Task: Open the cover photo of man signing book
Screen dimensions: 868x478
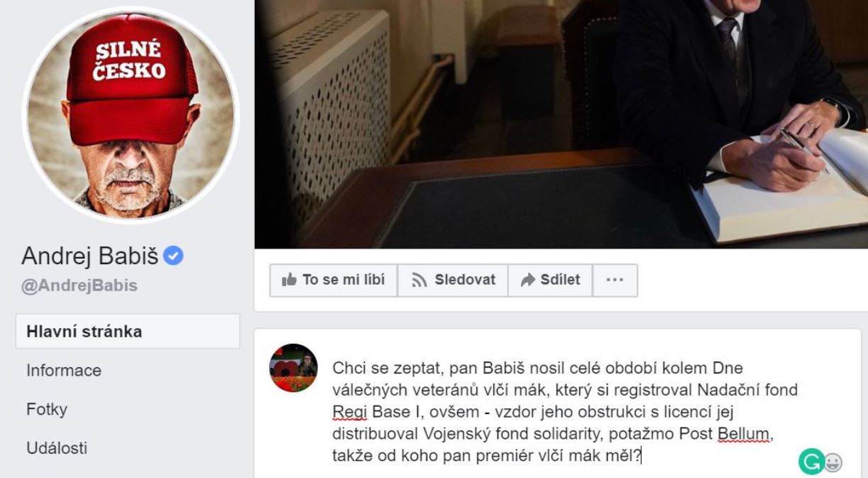Action: click(561, 124)
